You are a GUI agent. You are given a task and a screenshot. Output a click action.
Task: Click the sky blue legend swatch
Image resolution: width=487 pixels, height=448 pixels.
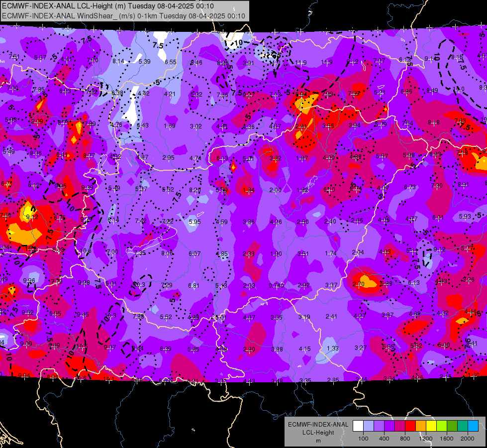[473, 426]
